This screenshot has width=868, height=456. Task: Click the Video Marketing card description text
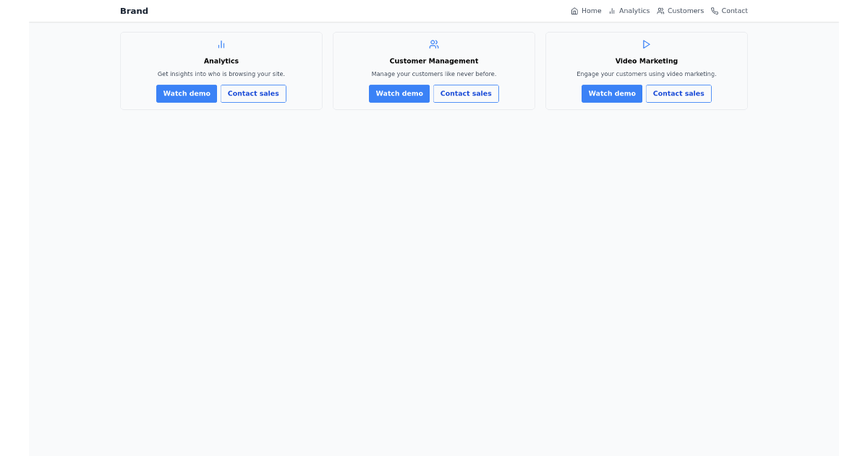pyautogui.click(x=646, y=74)
